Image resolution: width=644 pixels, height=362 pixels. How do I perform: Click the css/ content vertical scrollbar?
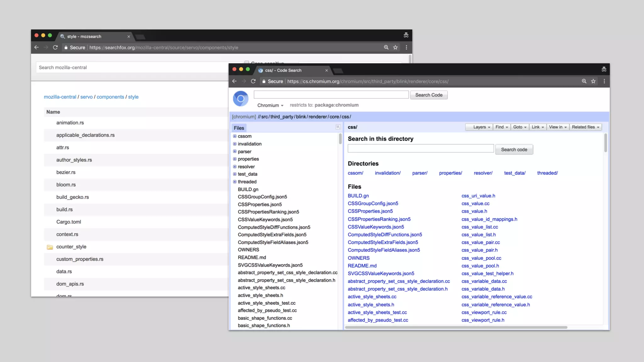tap(606, 143)
